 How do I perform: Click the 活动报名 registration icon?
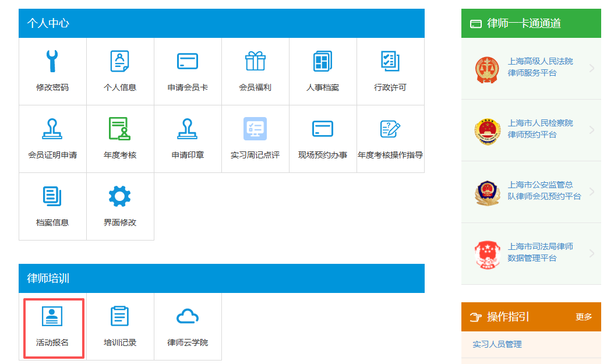[52, 317]
